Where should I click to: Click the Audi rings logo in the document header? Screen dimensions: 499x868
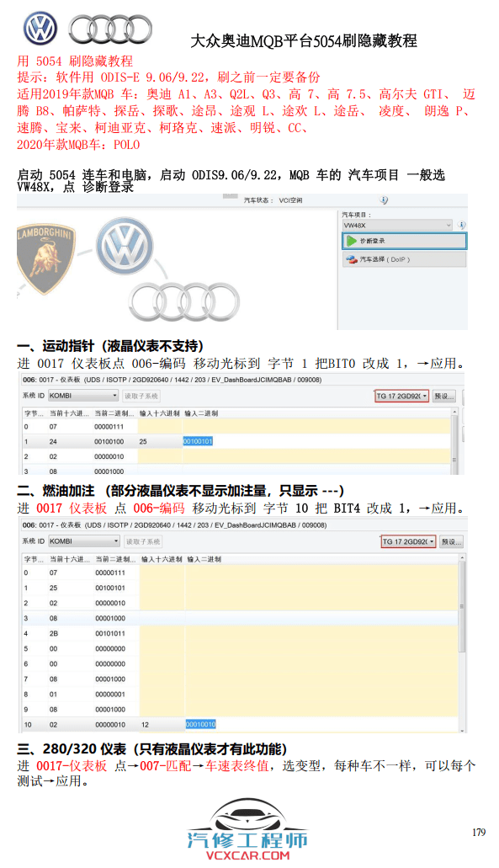(x=110, y=29)
